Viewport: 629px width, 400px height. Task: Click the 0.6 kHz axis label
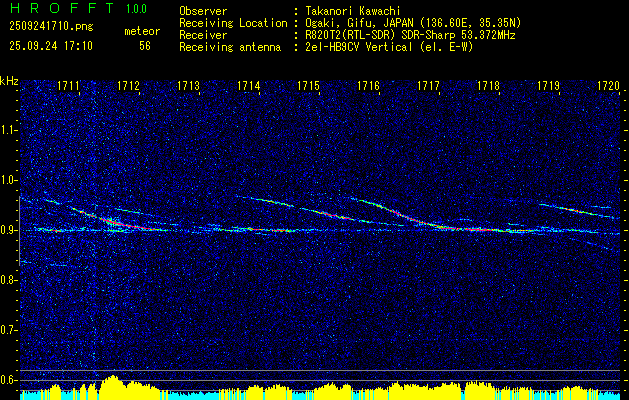(9, 380)
